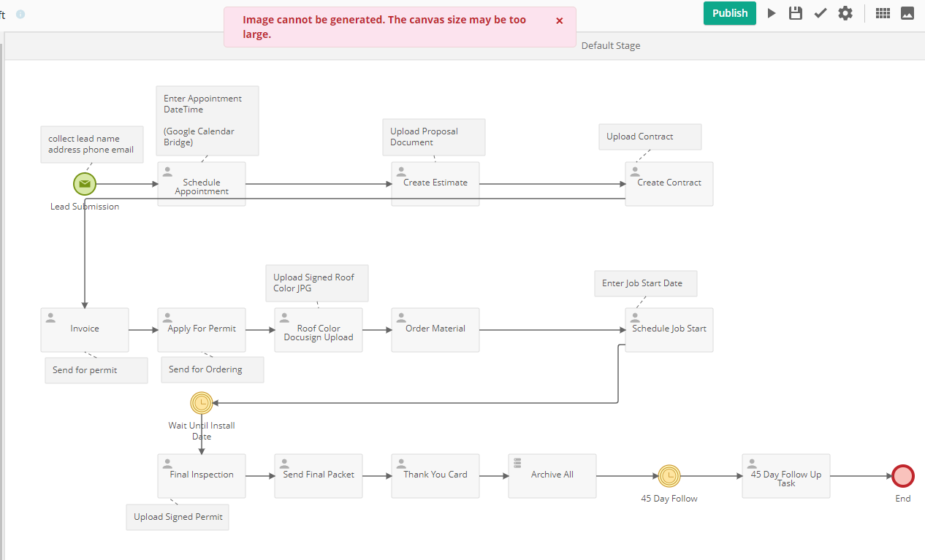925x560 pixels.
Task: Click user icon on Create Contract task
Action: coord(635,172)
